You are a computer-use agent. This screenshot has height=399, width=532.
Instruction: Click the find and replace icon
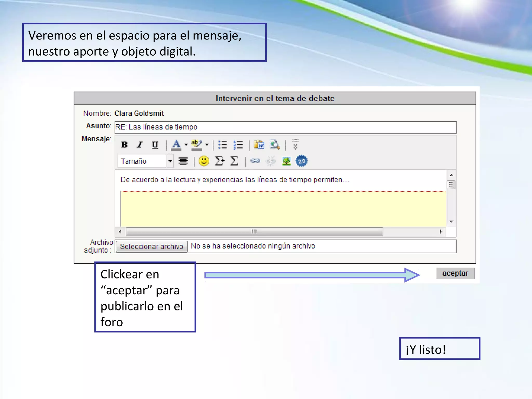point(275,145)
